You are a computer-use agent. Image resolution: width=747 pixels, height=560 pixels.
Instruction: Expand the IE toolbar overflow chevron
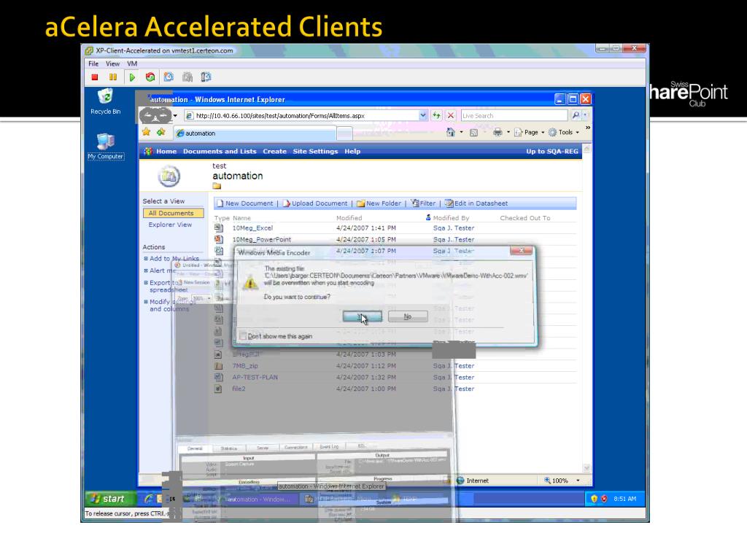(x=588, y=128)
